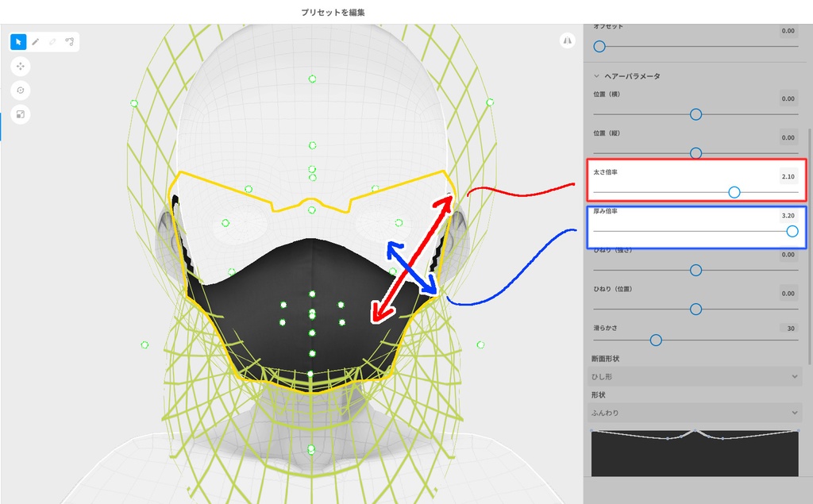813x504 pixels.
Task: Click the ひねり（位置） slider handle
Action: [695, 309]
